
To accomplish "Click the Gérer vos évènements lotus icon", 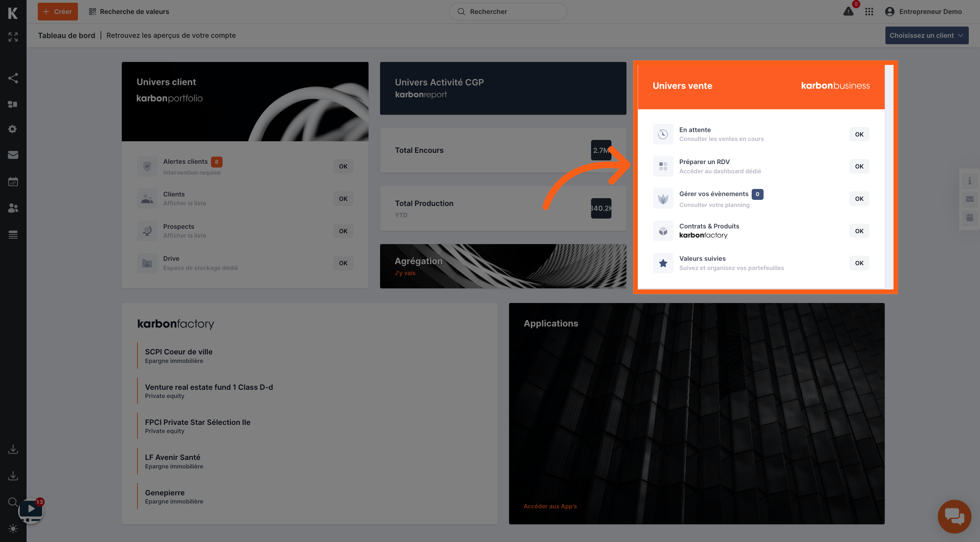I will click(x=663, y=199).
